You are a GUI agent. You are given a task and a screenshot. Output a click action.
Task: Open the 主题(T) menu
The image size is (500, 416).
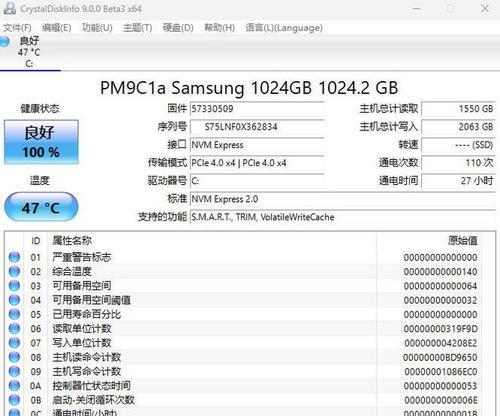[137, 27]
